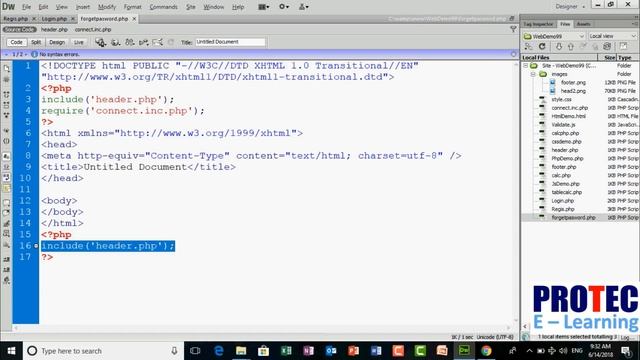640x360 pixels.
Task: Open the File Management toolbar icon
Action: click(x=130, y=42)
